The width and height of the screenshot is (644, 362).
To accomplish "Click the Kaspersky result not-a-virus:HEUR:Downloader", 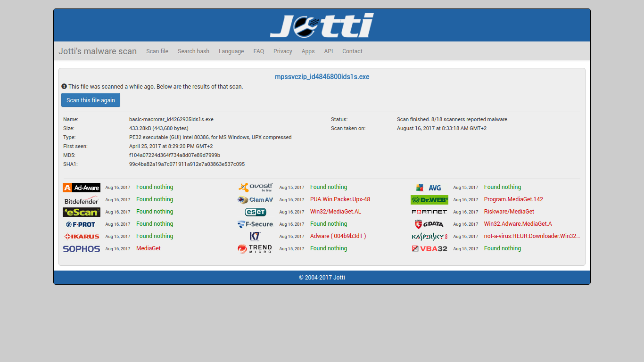I will point(532,236).
